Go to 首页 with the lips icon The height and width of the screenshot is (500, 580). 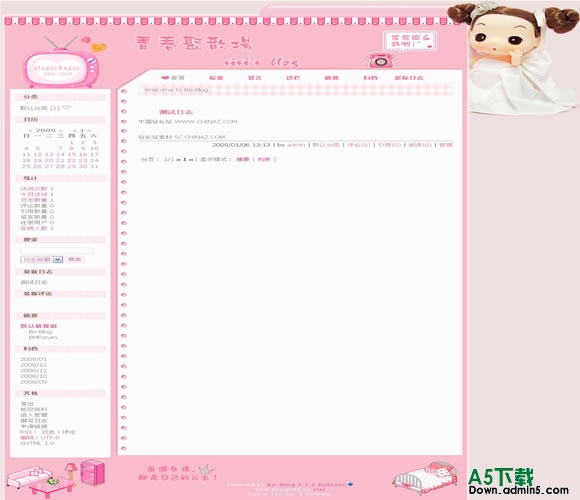pyautogui.click(x=173, y=78)
